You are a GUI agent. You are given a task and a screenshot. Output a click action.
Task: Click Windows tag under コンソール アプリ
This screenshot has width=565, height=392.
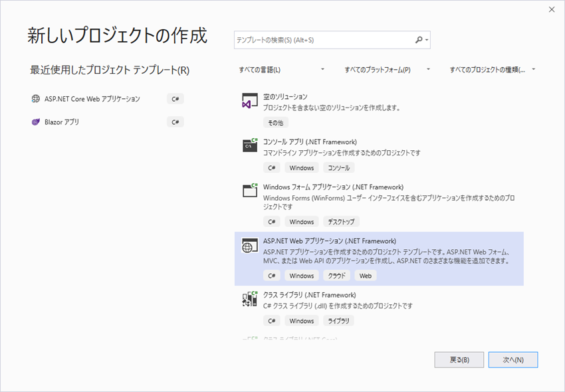302,167
